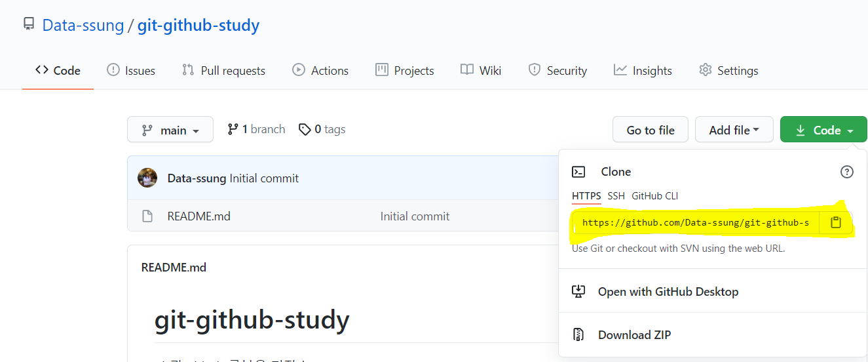Open repository Settings tab
The height and width of the screenshot is (362, 868).
tap(728, 70)
